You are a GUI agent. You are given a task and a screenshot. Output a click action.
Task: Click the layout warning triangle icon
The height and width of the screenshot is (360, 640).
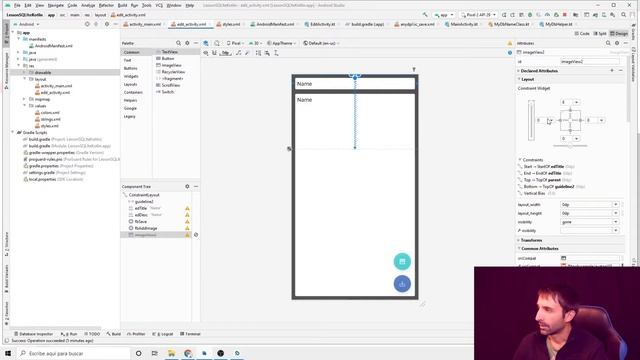(510, 43)
